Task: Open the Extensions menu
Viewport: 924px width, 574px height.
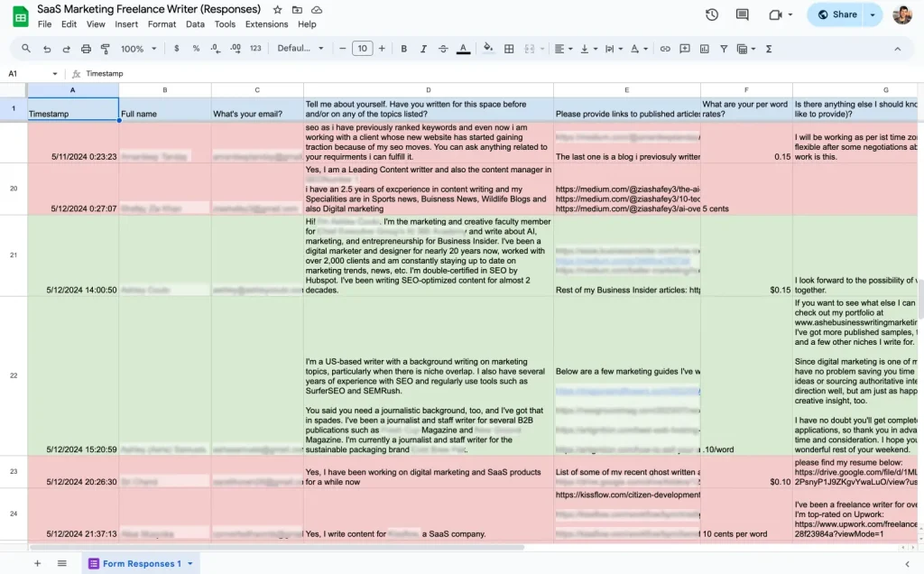Action: pos(267,24)
